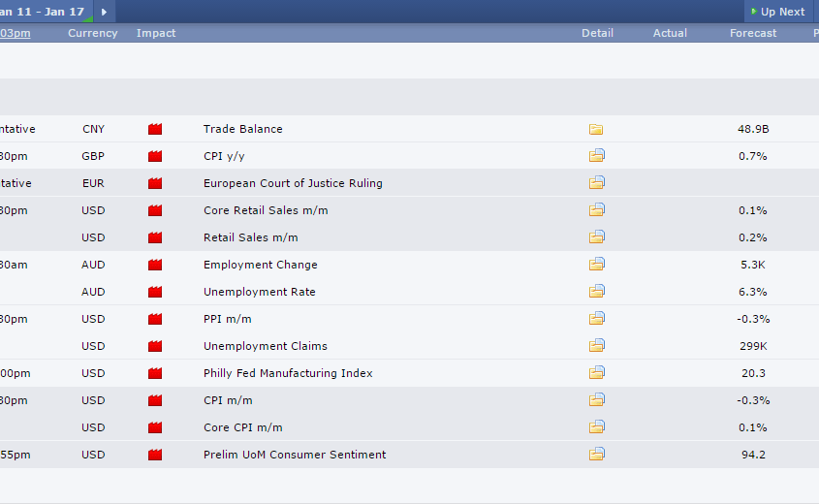The image size is (819, 504).
Task: Click red impact icon for PPI m/m
Action: 155,319
